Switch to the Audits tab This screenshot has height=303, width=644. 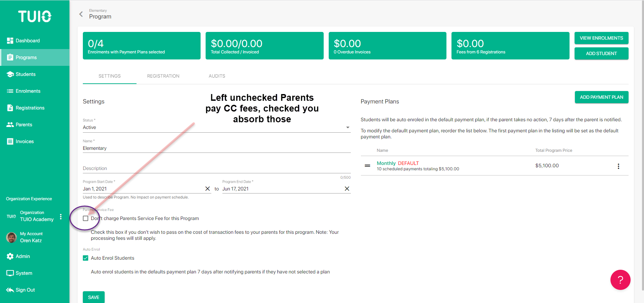pos(217,76)
